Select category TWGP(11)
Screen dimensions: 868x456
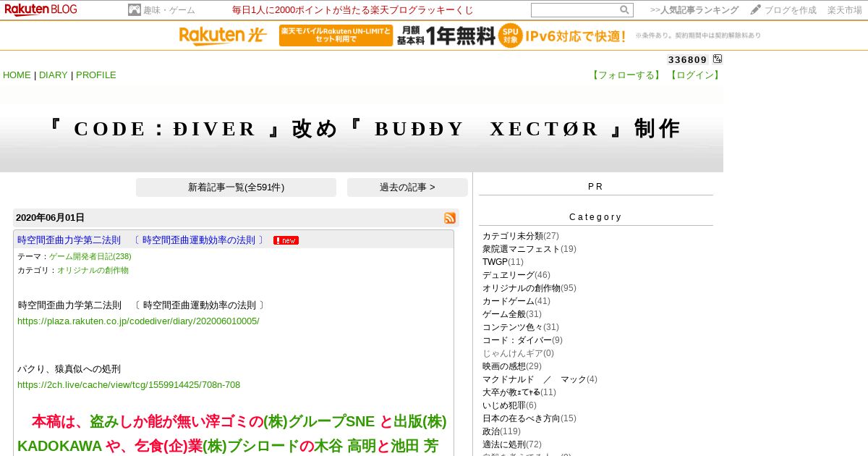pos(503,262)
